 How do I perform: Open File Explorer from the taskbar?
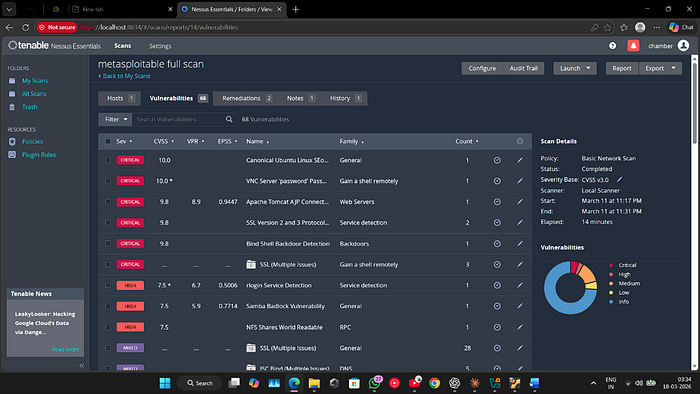pyautogui.click(x=314, y=383)
